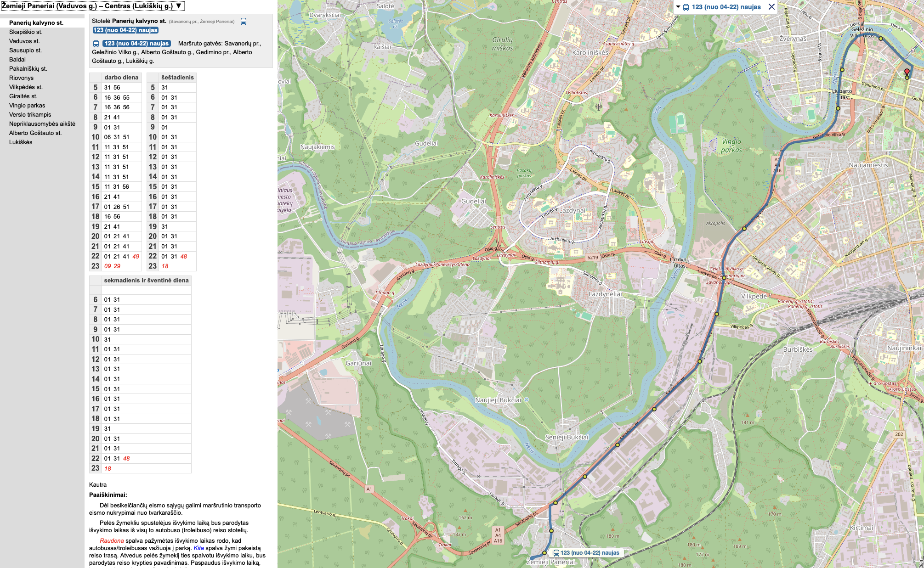Click the 123 badge beside Maršruto gatvės
924x568 pixels.
pos(136,43)
